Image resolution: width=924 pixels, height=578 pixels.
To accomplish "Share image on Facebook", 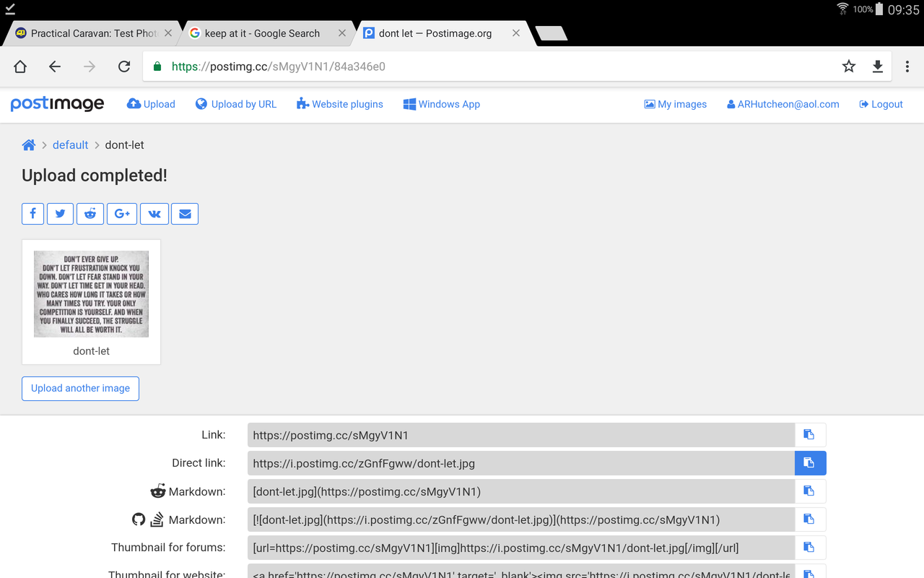I will click(x=32, y=214).
